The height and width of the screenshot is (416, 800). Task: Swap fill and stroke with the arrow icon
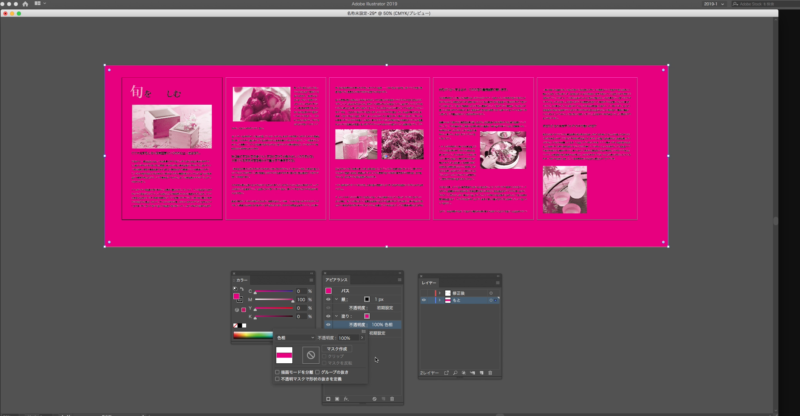242,289
